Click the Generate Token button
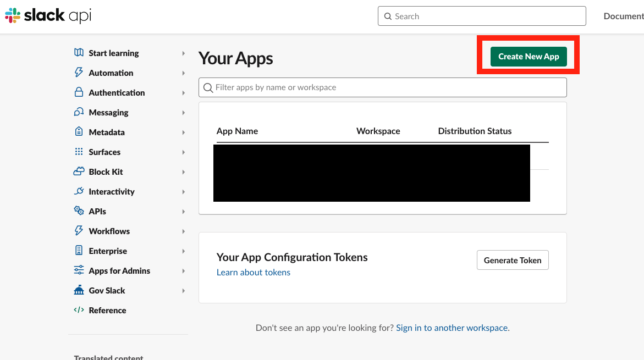This screenshot has height=360, width=644. (x=512, y=260)
